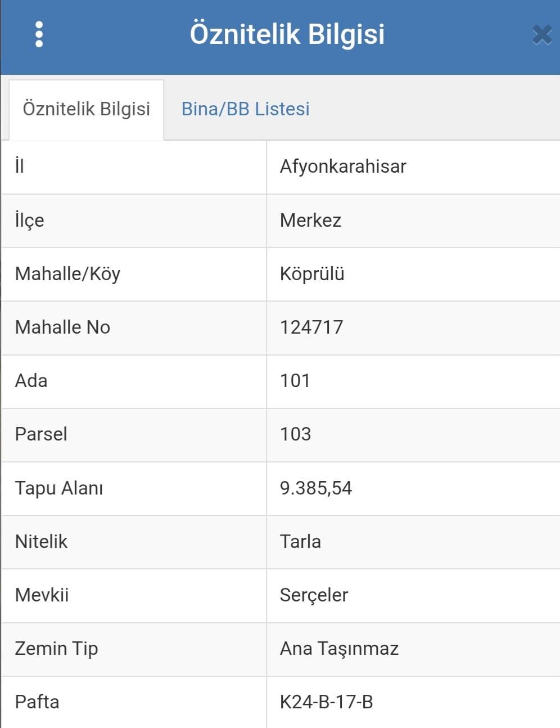Click the Öznitelik Bilgisi header title
Image resolution: width=560 pixels, height=728 pixels.
click(x=287, y=34)
